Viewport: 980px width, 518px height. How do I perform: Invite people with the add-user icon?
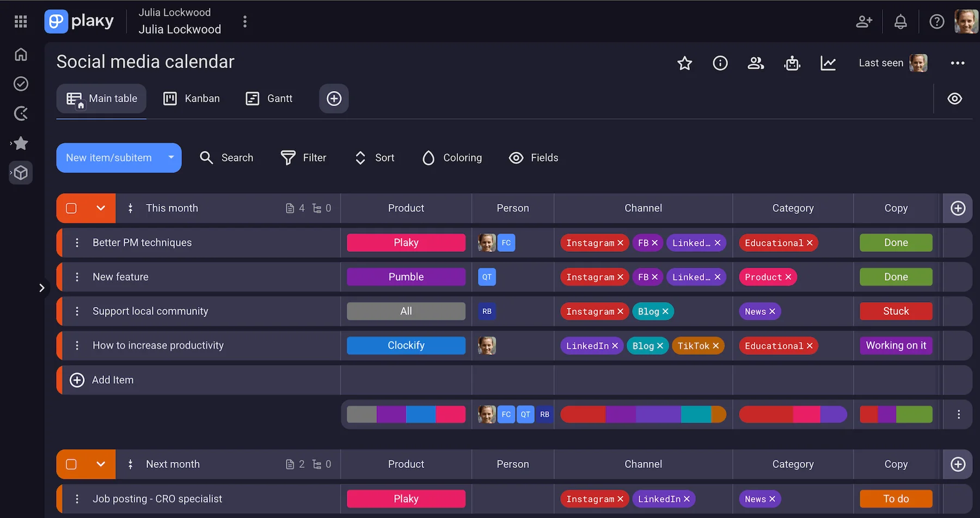[864, 22]
